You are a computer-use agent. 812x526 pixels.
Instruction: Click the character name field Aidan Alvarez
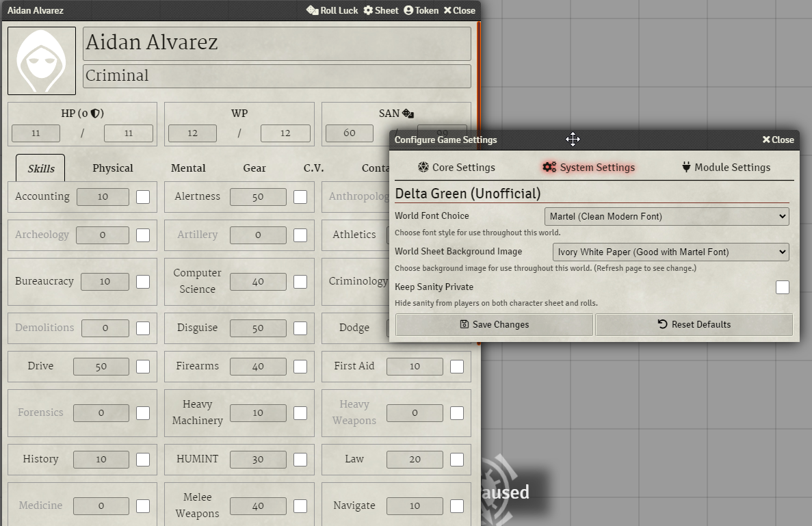point(277,44)
